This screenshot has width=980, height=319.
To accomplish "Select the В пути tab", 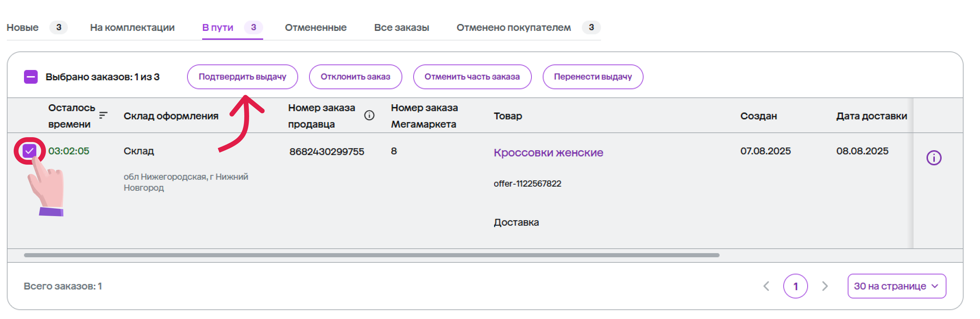I will click(x=232, y=27).
